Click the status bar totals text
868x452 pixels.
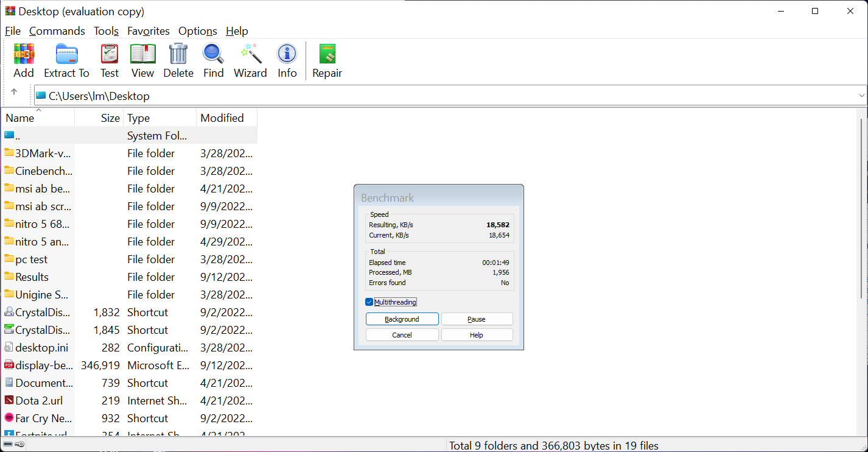pyautogui.click(x=554, y=445)
